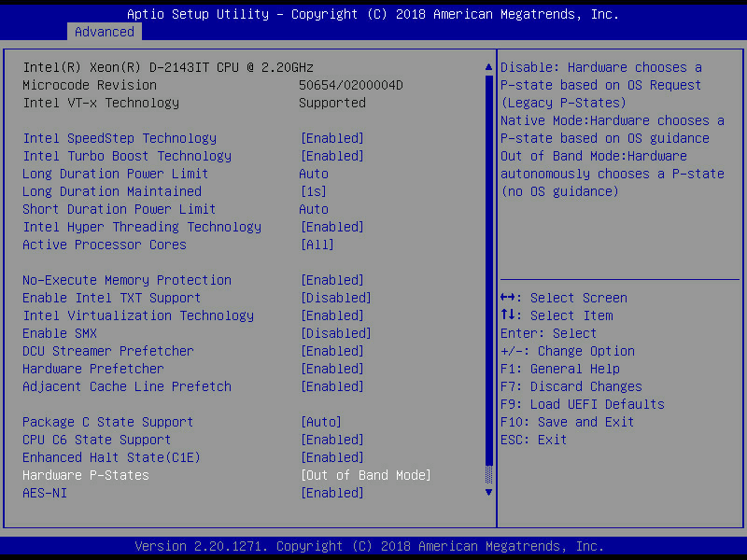Change Long Duration Maintained [1s] value
Screen dimensions: 747x560
(x=314, y=191)
